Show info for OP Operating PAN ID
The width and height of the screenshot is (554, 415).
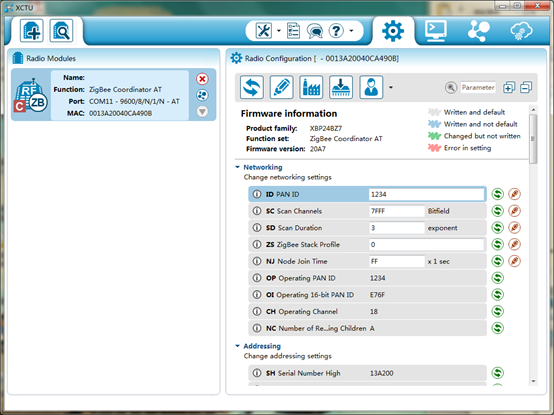coord(257,278)
